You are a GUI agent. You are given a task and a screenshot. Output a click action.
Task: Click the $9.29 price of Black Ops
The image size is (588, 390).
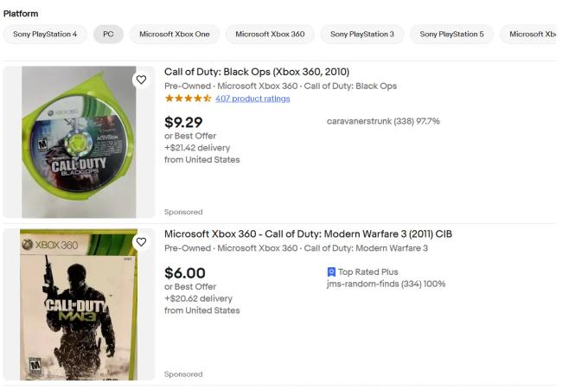[183, 122]
